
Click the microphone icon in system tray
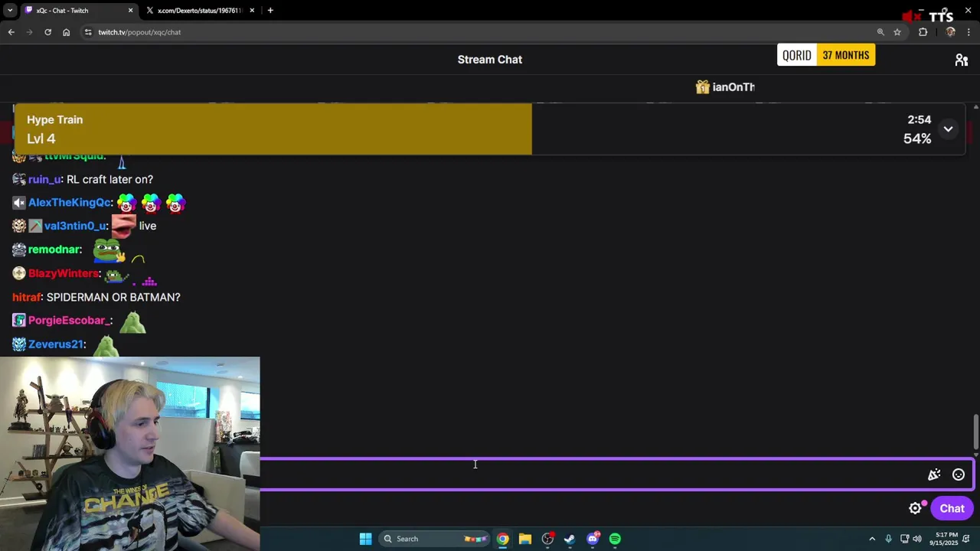[x=888, y=539]
